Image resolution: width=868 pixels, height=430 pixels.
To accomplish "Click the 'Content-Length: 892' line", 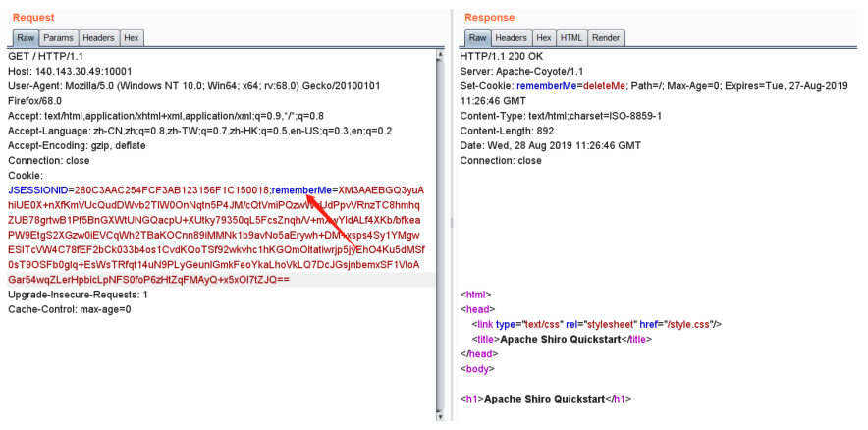I will 507,132.
